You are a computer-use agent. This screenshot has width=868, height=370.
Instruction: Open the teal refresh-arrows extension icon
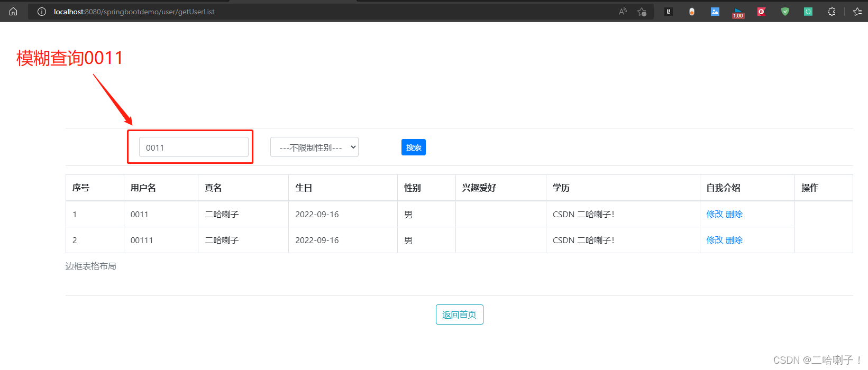pos(808,12)
